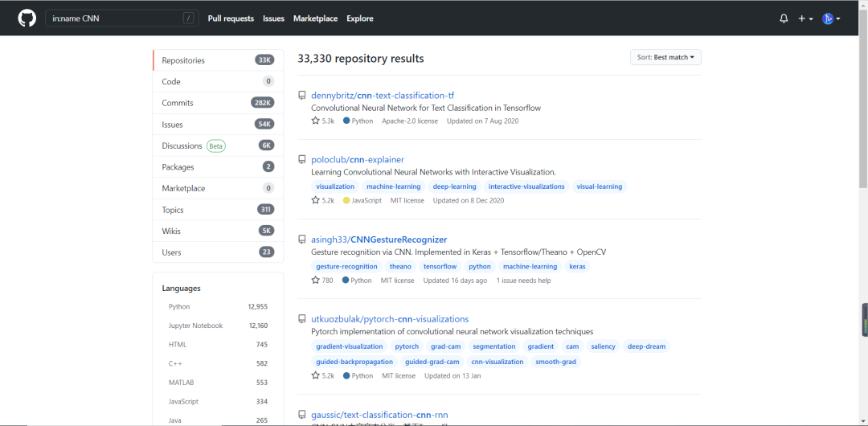Click the 5.3k star count of cnn-text-classification-tf
This screenshot has height=426, width=868.
tap(323, 121)
